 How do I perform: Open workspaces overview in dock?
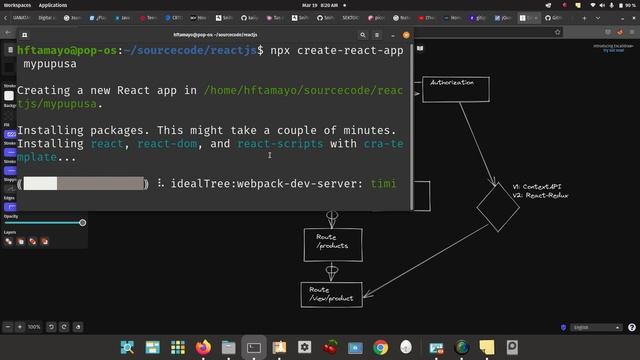pyautogui.click(x=152, y=347)
